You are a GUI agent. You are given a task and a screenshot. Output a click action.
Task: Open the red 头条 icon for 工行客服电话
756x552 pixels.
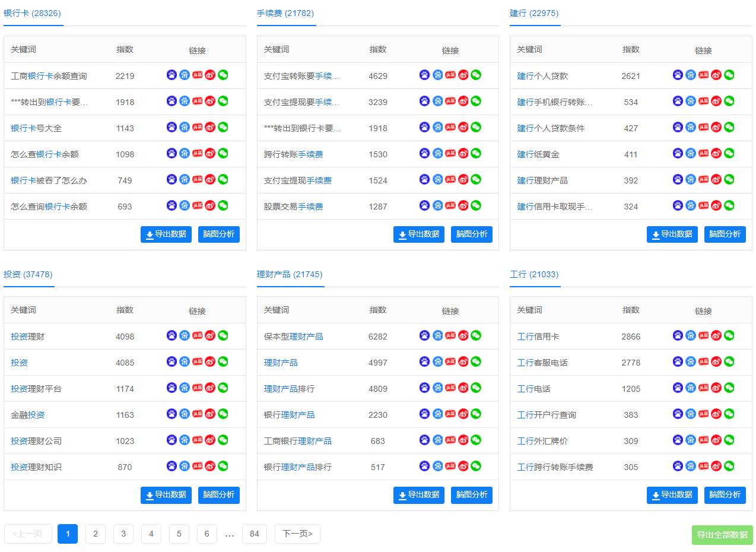point(704,361)
